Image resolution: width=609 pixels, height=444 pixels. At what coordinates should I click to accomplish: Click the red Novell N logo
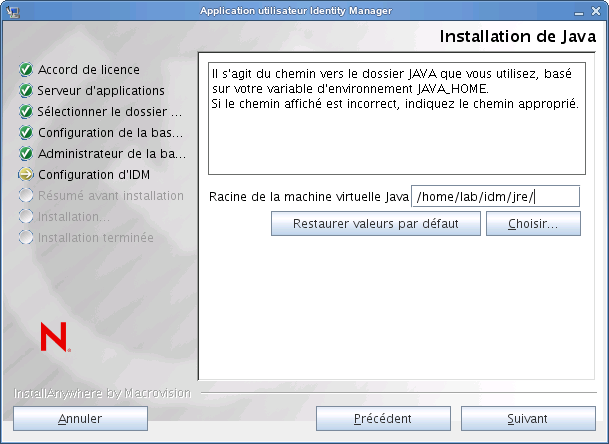[x=55, y=337]
